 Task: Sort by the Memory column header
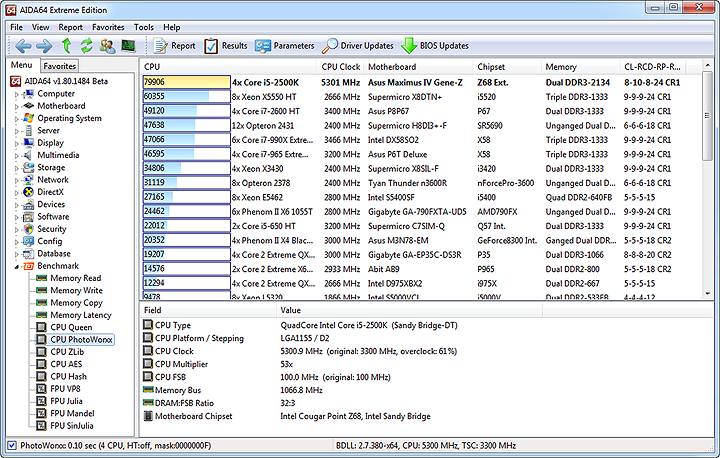tap(580, 67)
